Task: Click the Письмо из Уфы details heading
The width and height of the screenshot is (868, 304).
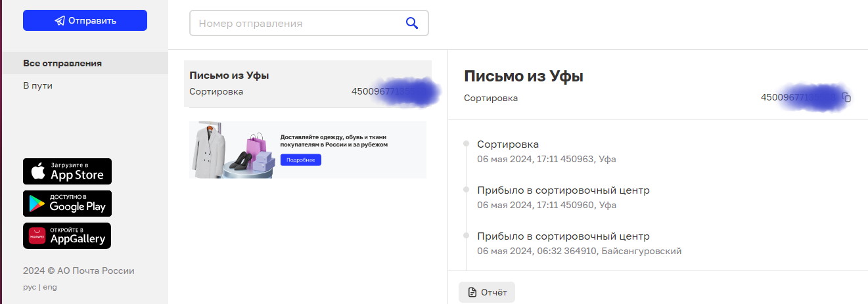Action: (524, 76)
